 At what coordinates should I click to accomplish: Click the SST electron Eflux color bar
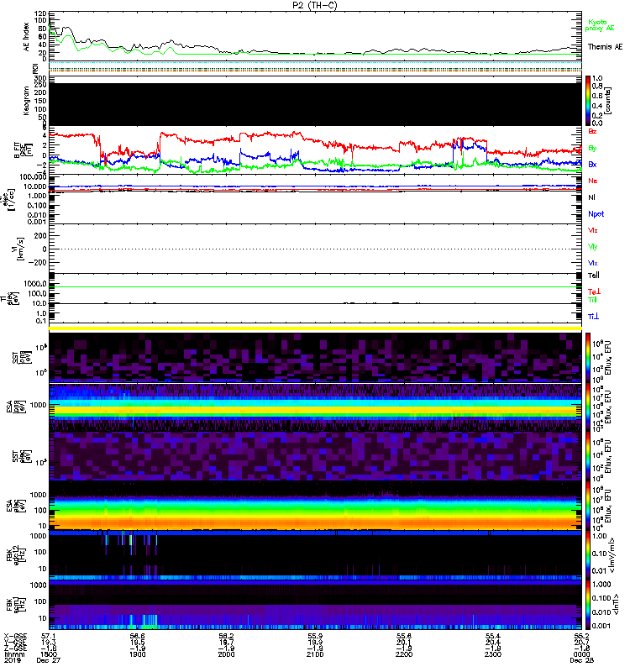[x=587, y=456]
